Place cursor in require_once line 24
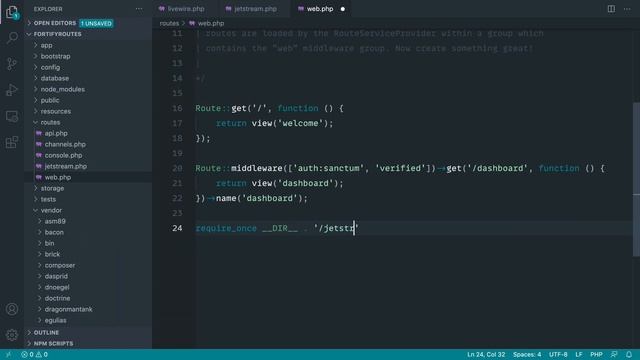 tap(277, 228)
